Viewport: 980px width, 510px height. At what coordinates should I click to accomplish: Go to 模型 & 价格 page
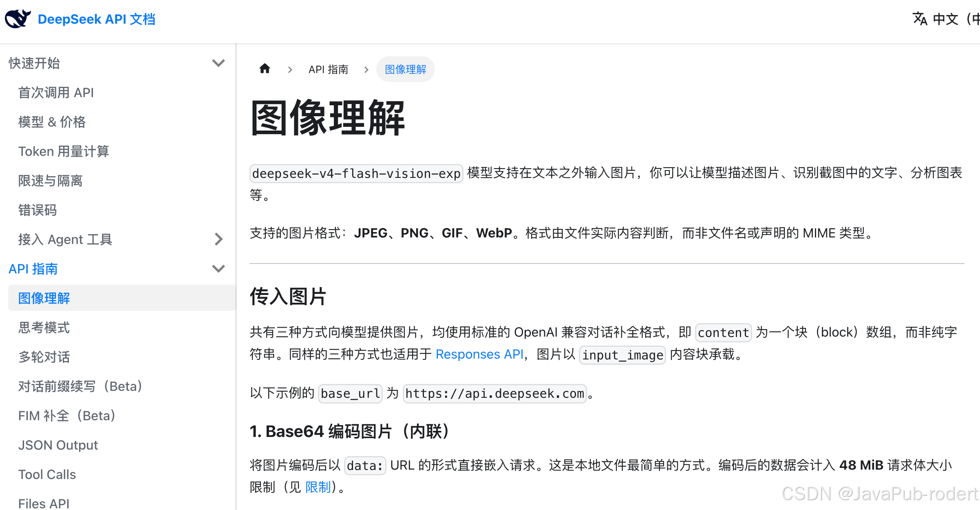(x=52, y=122)
